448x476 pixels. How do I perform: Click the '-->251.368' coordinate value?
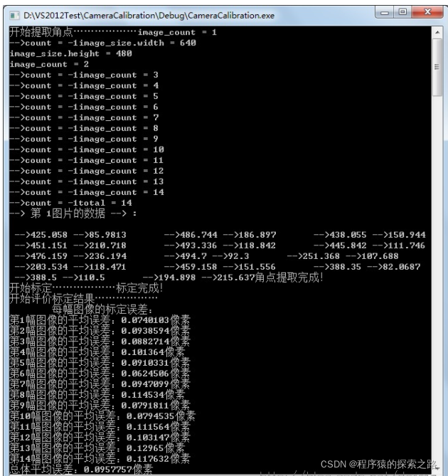(x=314, y=256)
